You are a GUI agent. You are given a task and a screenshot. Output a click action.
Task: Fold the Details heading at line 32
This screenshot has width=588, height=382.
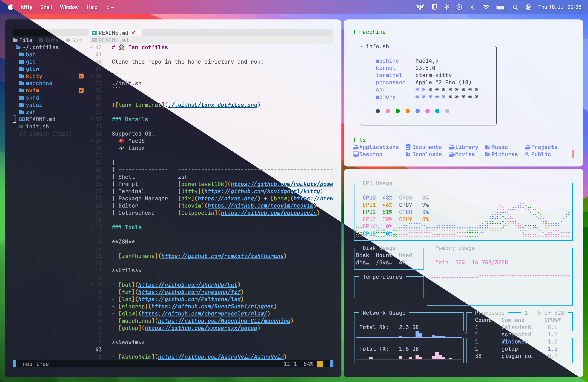91,119
